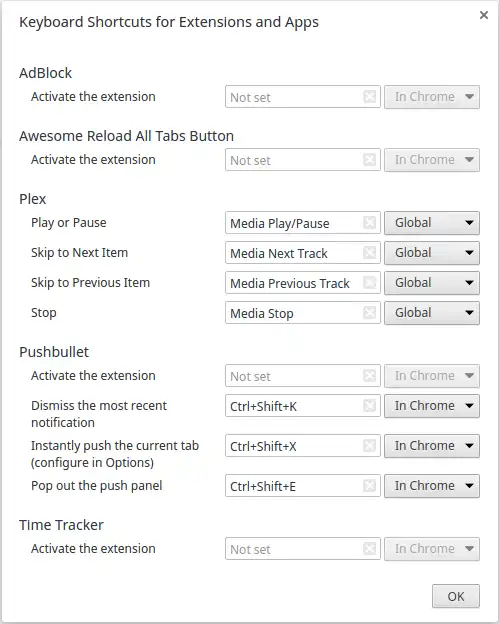Clear the Media Play/Pause shortcut with X icon

pos(370,223)
